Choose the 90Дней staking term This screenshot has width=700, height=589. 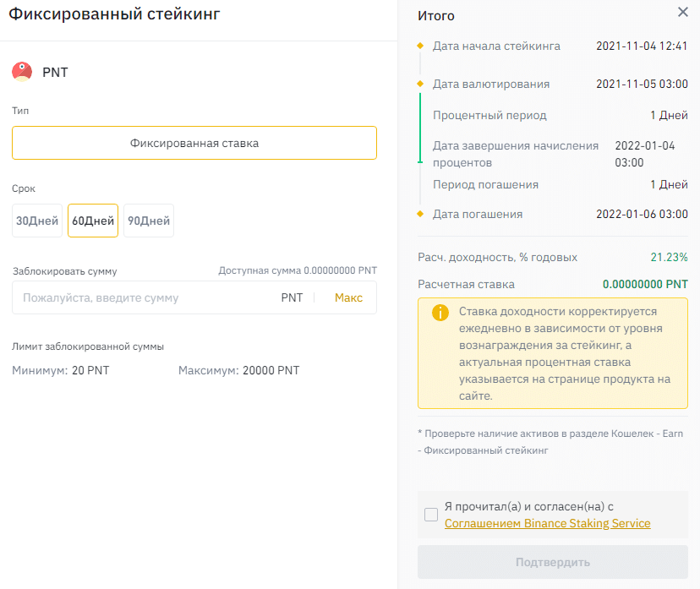[149, 221]
